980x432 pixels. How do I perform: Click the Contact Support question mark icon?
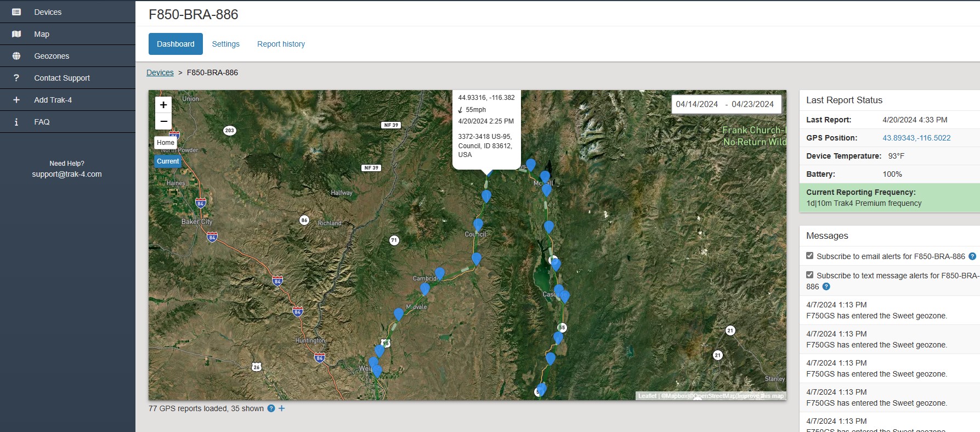[16, 78]
